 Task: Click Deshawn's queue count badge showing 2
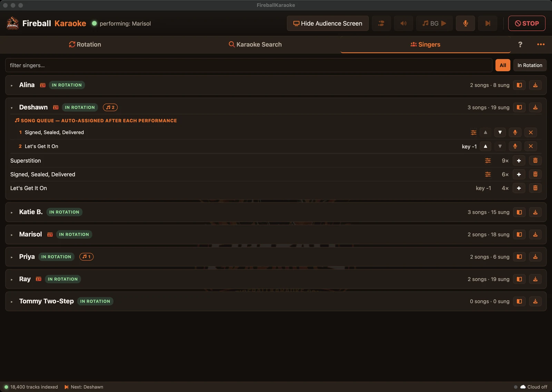click(110, 107)
